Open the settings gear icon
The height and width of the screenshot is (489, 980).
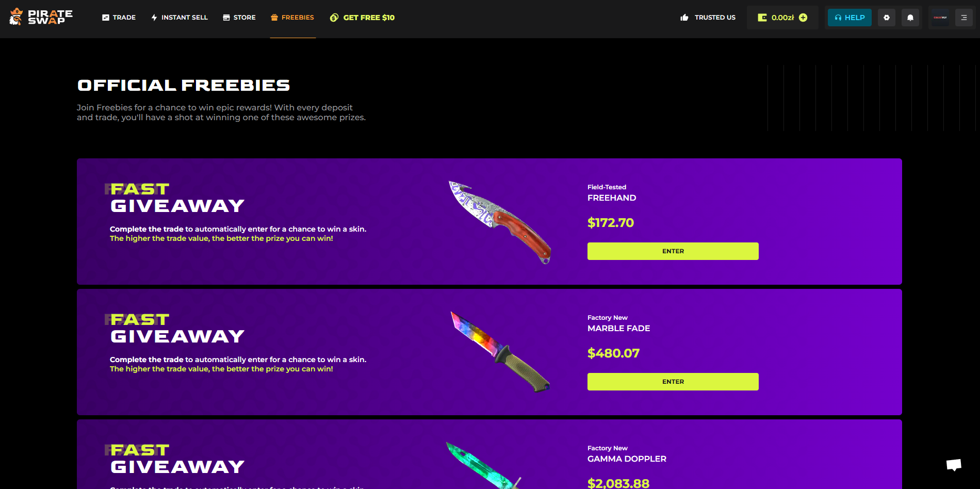coord(887,18)
